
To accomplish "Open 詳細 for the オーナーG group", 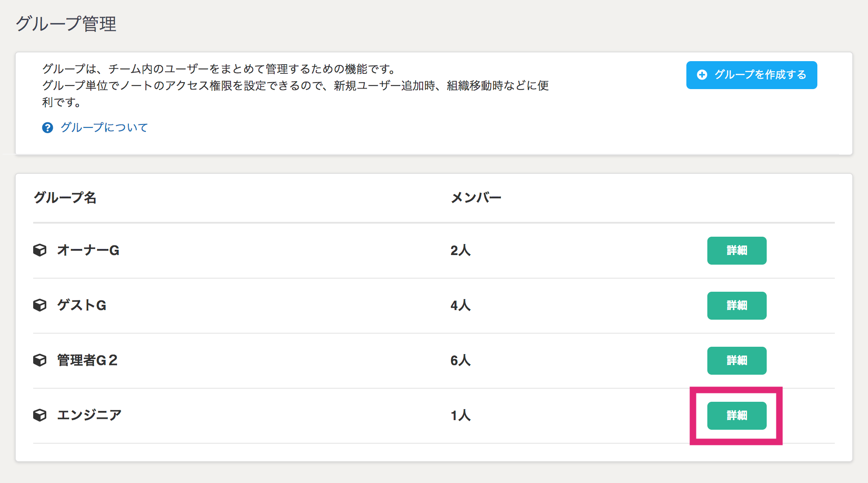I will [737, 251].
